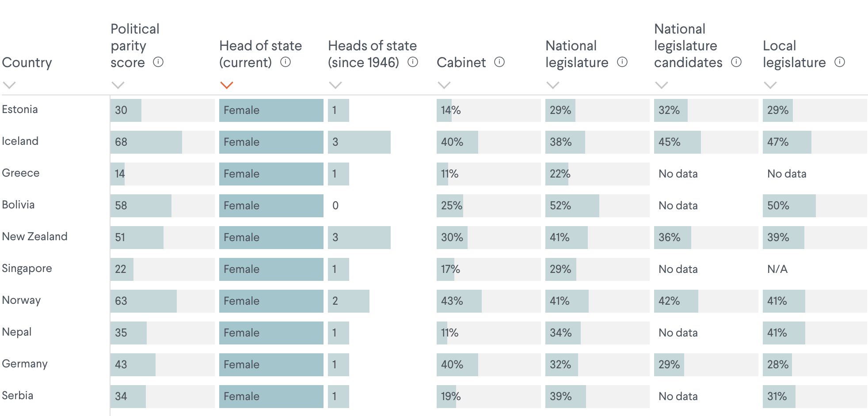Sort table using Cabinet column chevron

(444, 85)
